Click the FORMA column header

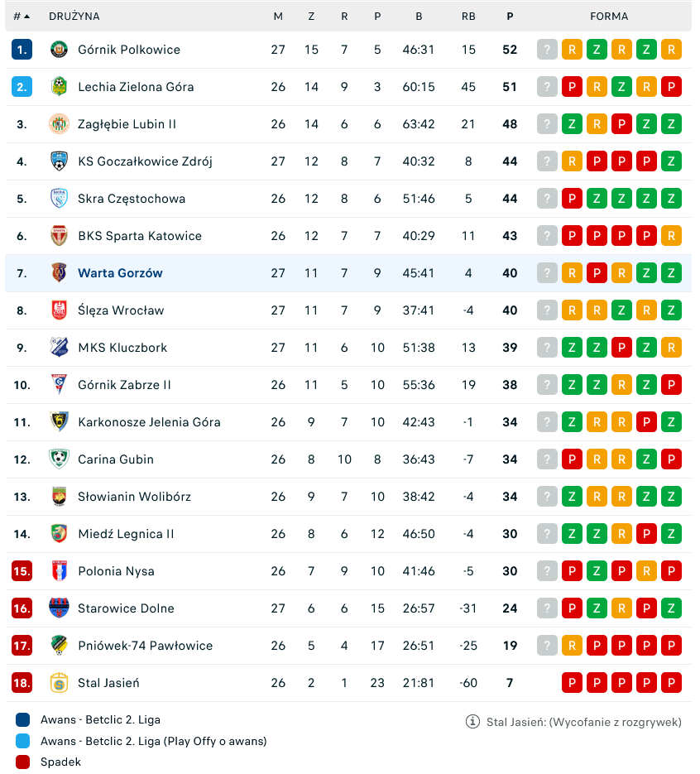click(x=609, y=17)
